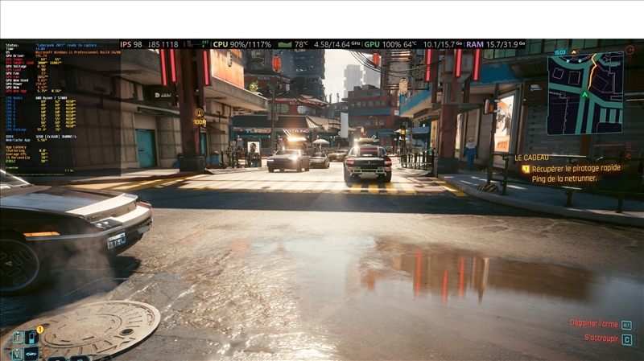Click the green CPU usage graph icon
Image resolution: width=644 pixels, height=361 pixels.
click(x=285, y=44)
